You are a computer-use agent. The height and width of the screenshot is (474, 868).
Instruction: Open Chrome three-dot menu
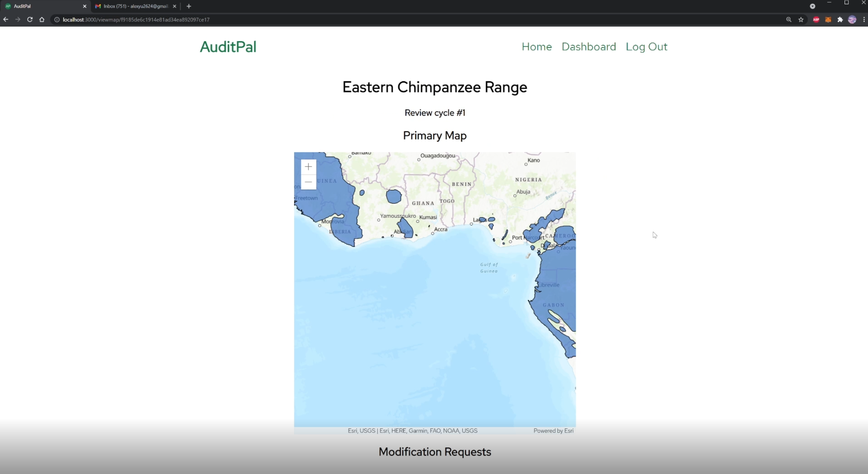point(864,20)
